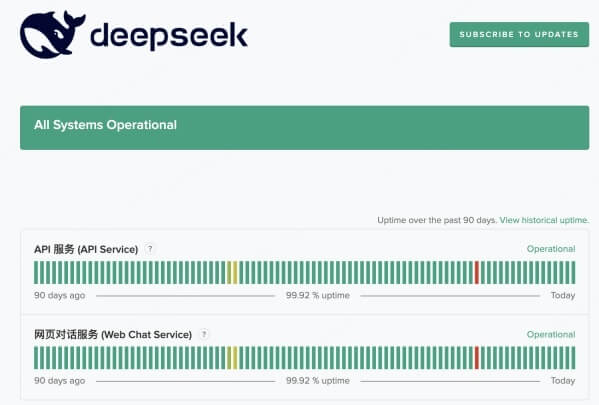Click '90 days ago' label under Web Chat Service

coord(60,381)
